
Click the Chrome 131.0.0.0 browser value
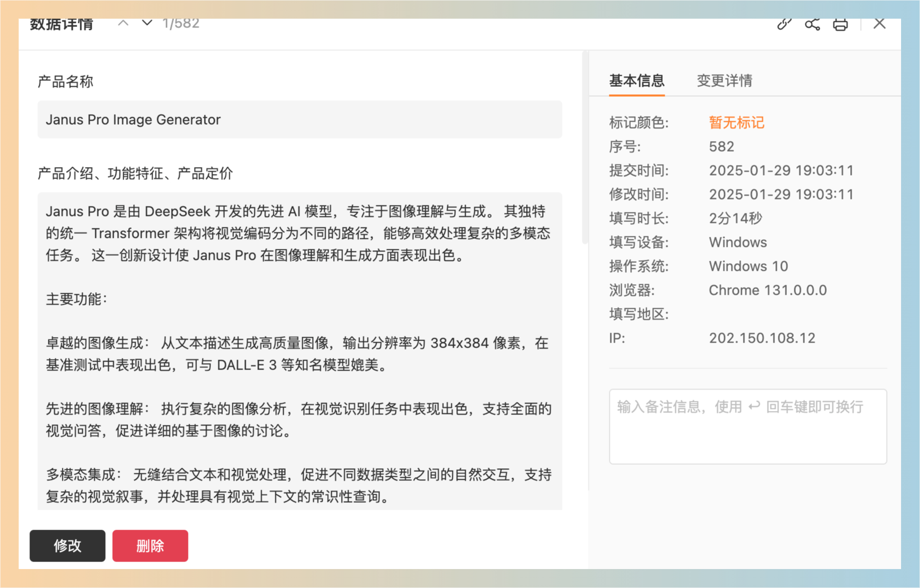767,290
